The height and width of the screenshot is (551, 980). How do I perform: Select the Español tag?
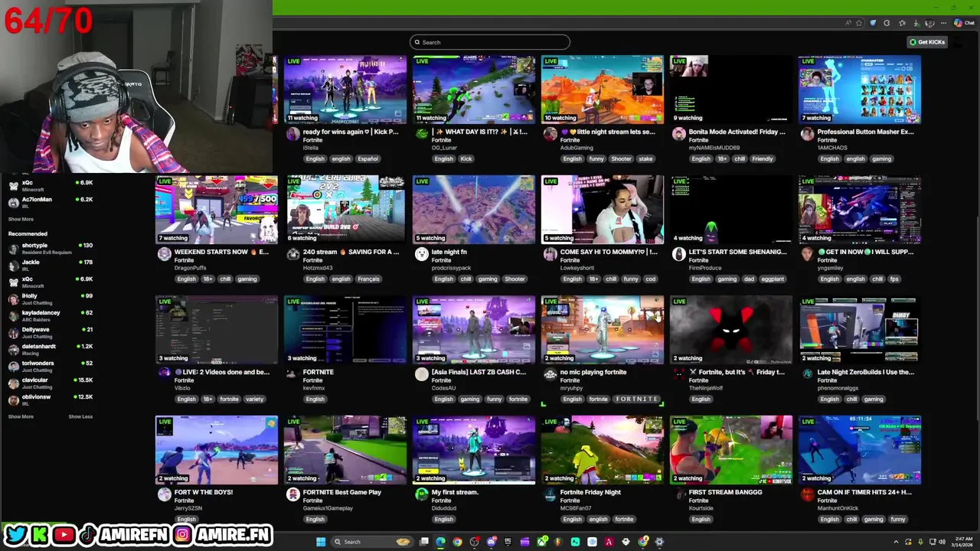coord(367,158)
